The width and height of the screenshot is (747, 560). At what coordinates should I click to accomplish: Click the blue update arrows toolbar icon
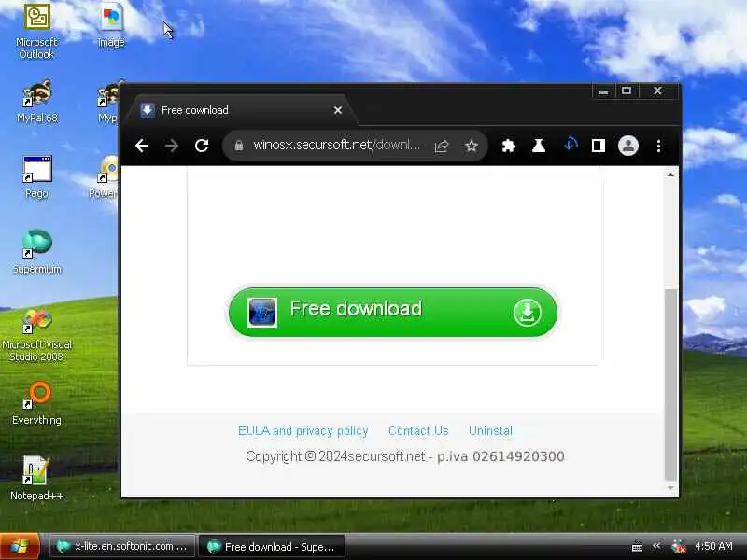click(571, 145)
